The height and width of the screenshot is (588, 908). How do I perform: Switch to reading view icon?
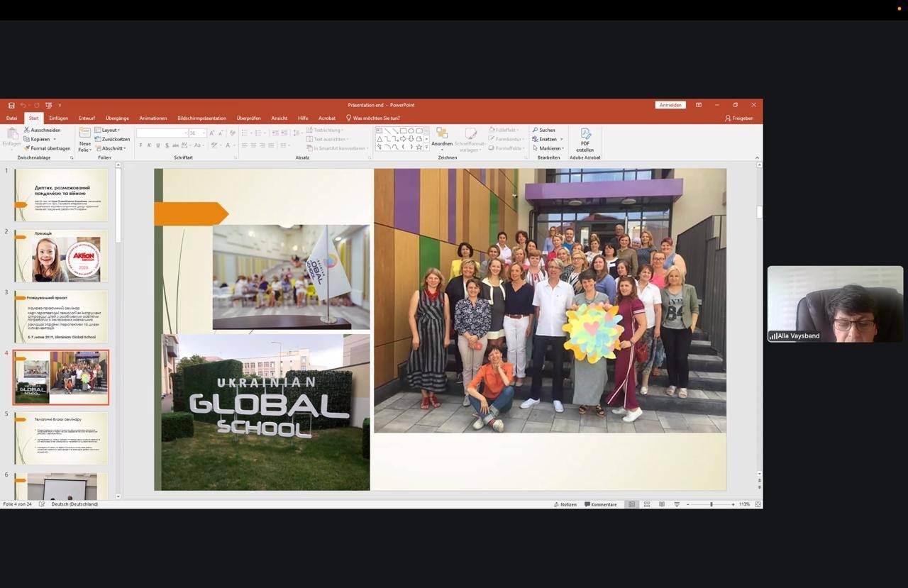pos(662,504)
